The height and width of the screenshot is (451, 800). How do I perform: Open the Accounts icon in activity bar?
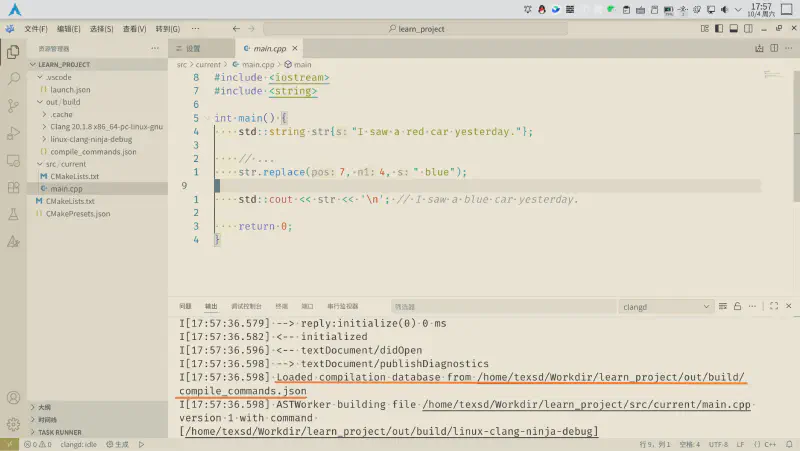[x=13, y=398]
